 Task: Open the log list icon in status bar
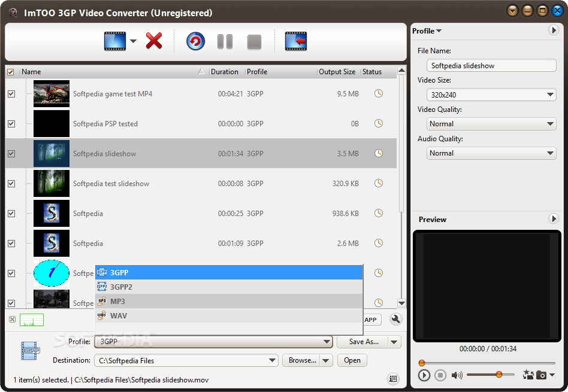point(393,379)
